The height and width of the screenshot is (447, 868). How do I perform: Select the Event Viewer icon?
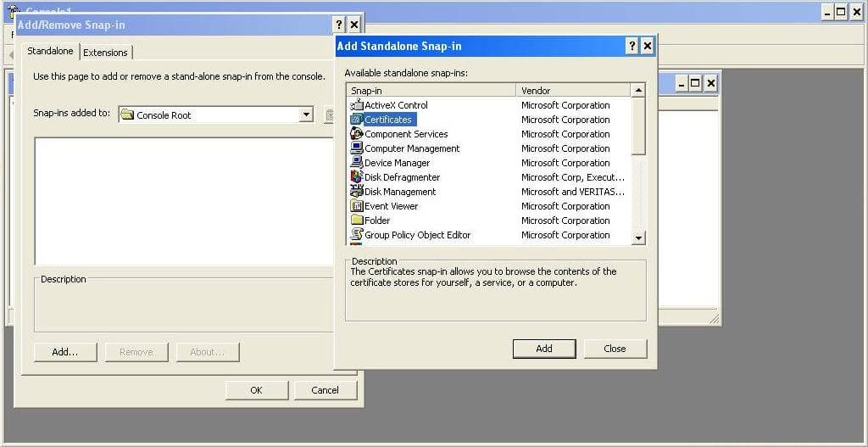click(x=357, y=206)
